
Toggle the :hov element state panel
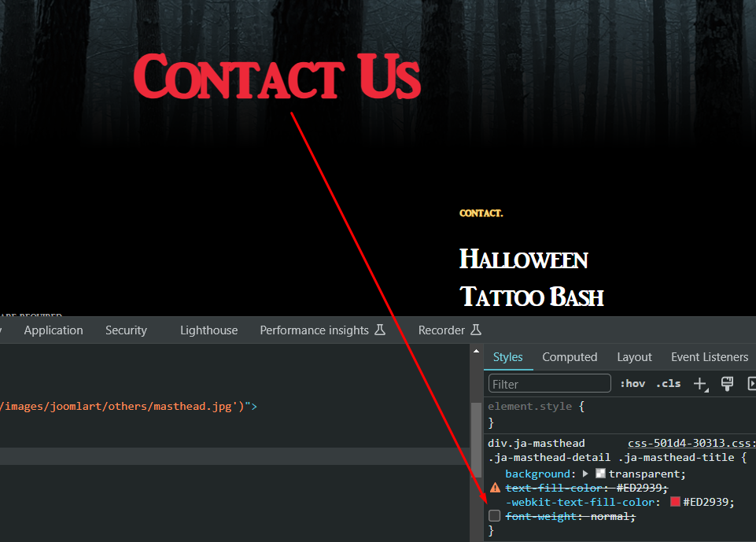pos(632,384)
